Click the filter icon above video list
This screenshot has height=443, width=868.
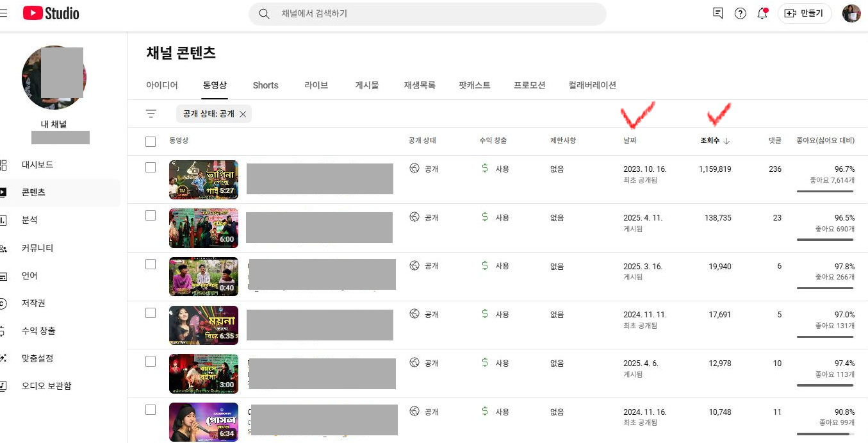tap(151, 114)
